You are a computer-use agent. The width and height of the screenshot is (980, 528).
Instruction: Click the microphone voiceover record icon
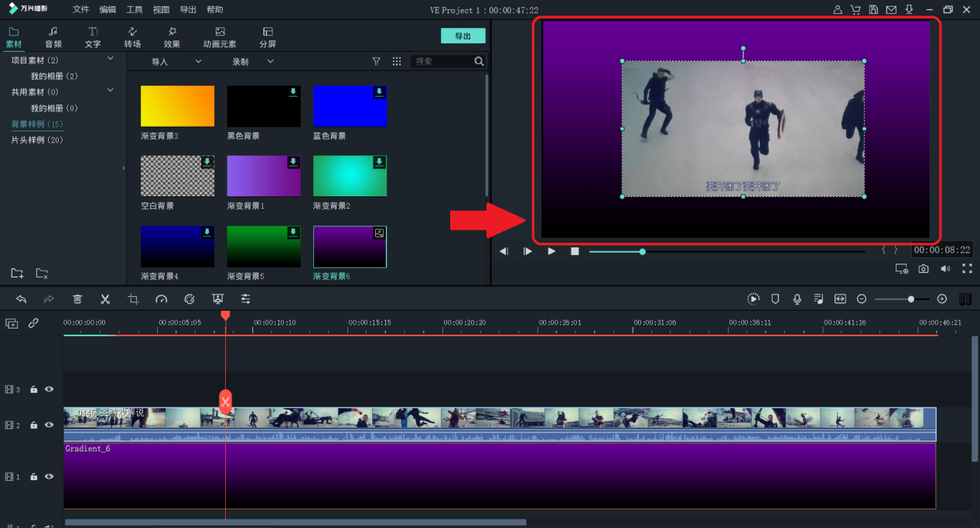797,299
